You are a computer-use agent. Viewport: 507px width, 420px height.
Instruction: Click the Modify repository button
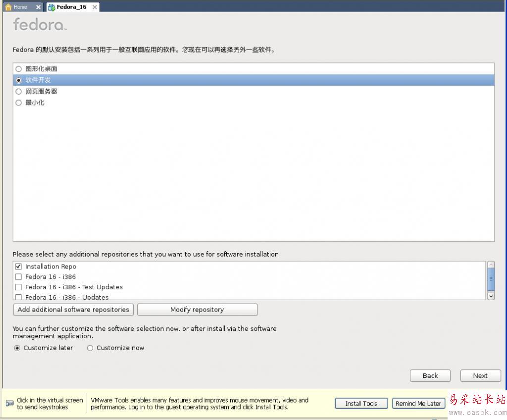point(197,310)
